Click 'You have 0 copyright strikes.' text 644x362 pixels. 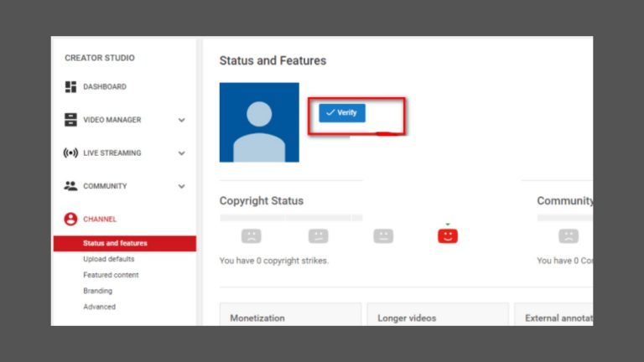pyautogui.click(x=274, y=261)
